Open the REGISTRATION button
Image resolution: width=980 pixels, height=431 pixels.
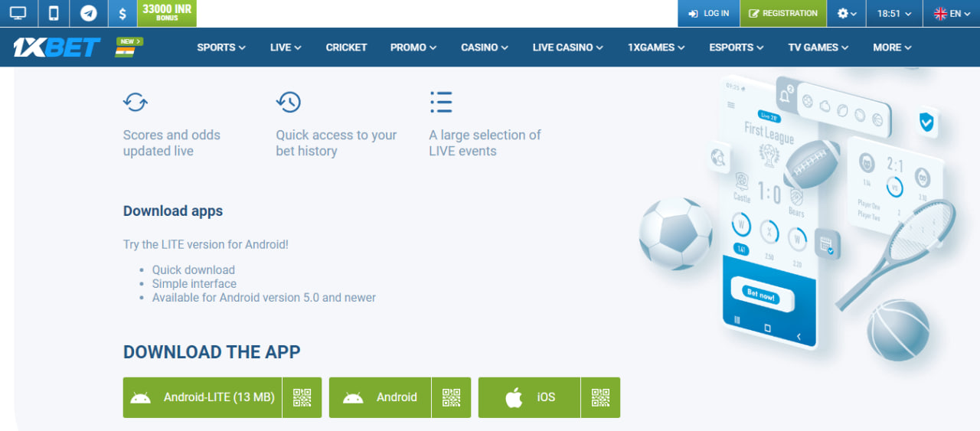(784, 13)
